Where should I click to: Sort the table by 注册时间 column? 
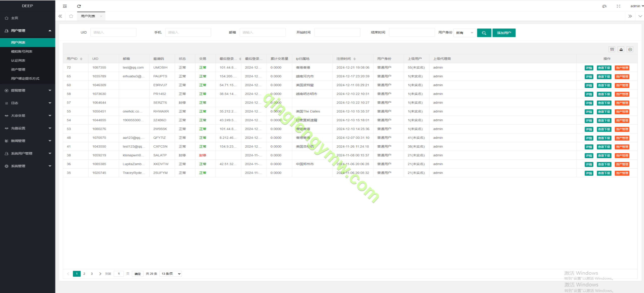pos(354,59)
